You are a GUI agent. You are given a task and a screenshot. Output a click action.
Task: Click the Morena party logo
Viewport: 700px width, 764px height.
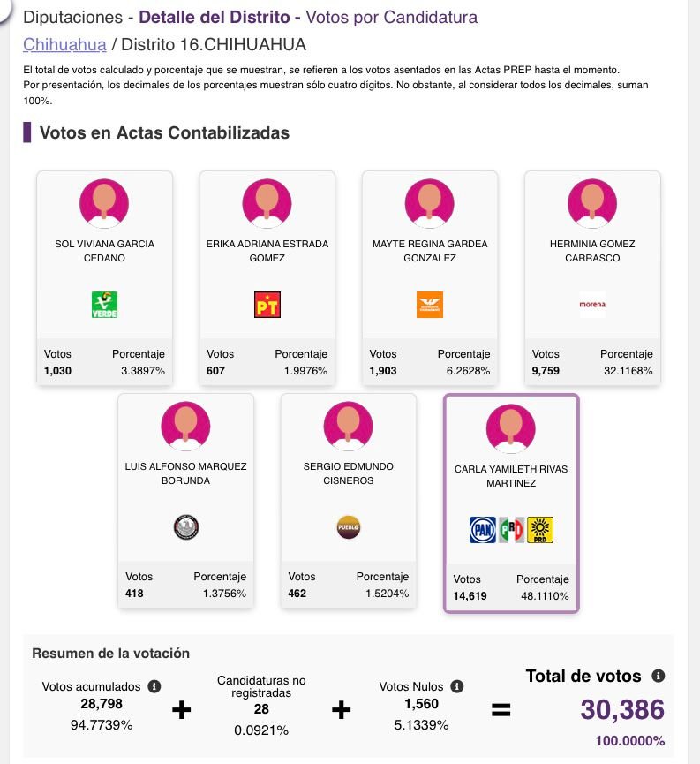[x=592, y=305]
